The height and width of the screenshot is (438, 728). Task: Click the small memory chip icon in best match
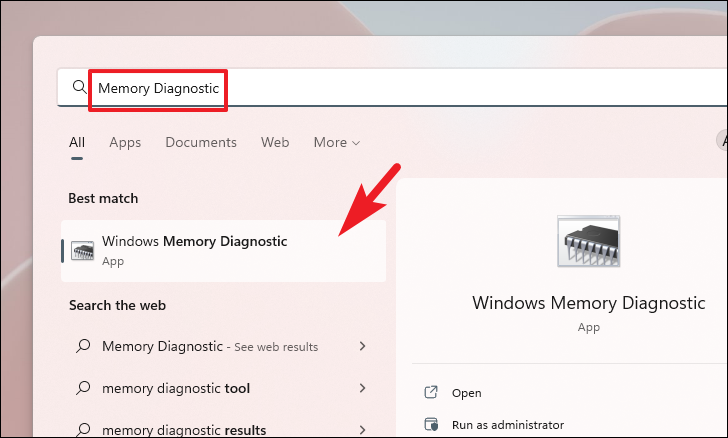click(x=82, y=251)
